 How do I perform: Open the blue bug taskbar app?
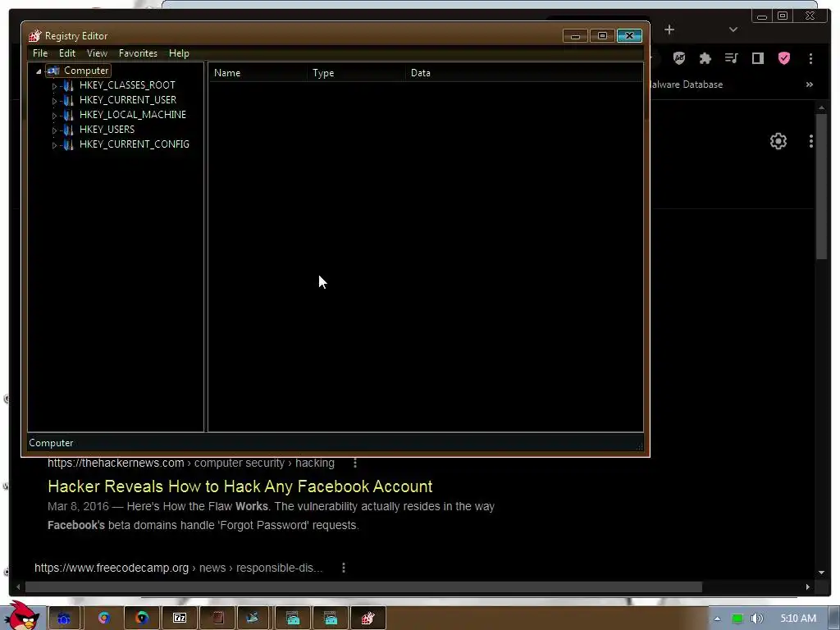pos(64,619)
